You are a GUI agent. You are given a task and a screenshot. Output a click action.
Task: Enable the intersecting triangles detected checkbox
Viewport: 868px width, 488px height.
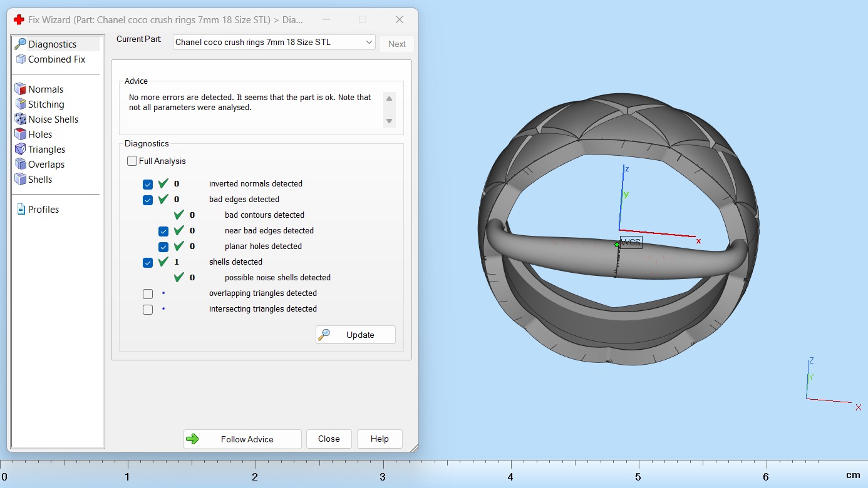[x=148, y=310]
